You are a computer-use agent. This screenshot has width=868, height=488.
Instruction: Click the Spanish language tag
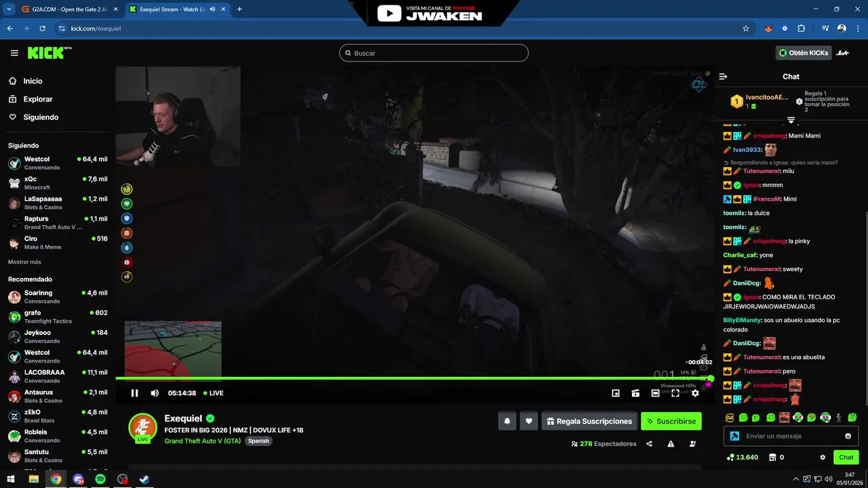coord(258,441)
